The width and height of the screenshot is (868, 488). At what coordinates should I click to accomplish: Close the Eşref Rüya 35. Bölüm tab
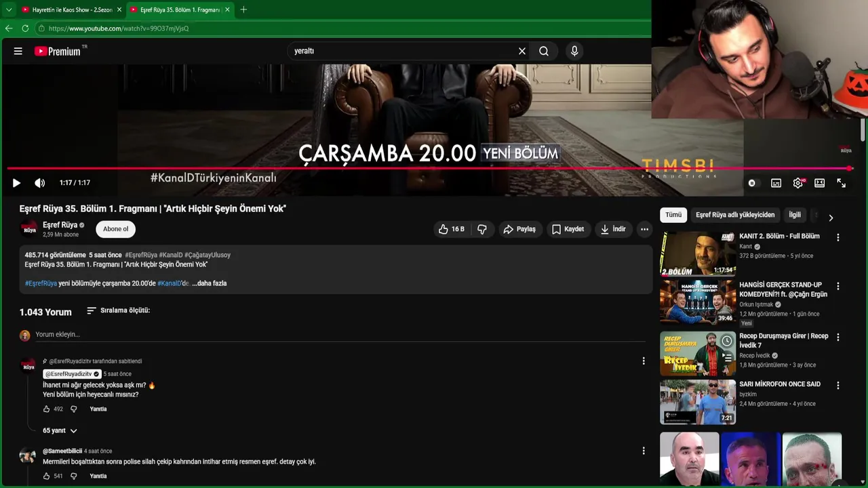point(227,10)
